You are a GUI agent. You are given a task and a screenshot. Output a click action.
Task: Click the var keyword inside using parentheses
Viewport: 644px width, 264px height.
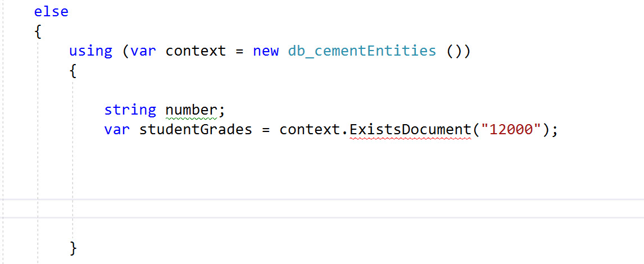[x=143, y=51]
